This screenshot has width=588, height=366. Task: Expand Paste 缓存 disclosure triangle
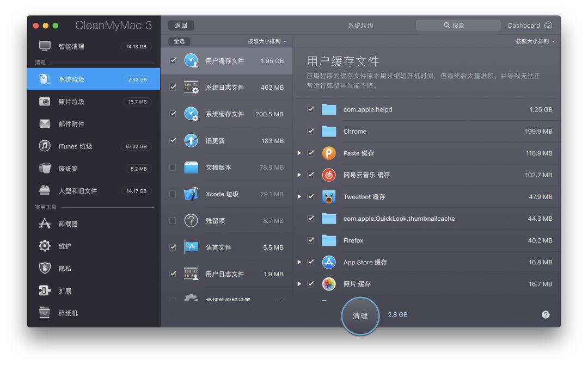click(x=299, y=153)
